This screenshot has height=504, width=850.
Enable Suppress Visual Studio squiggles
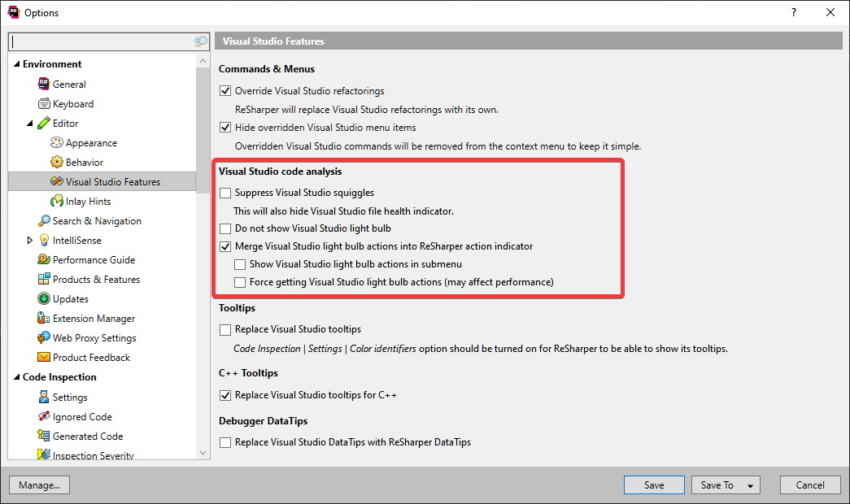coord(225,193)
